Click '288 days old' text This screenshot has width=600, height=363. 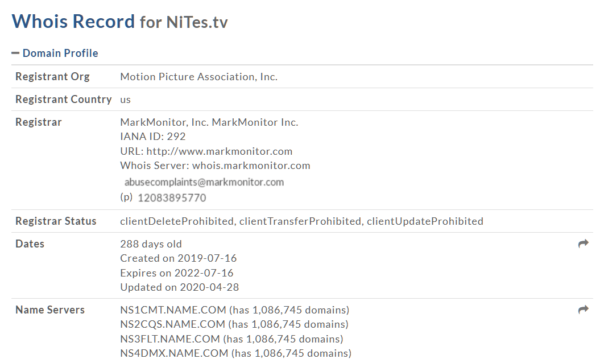151,244
